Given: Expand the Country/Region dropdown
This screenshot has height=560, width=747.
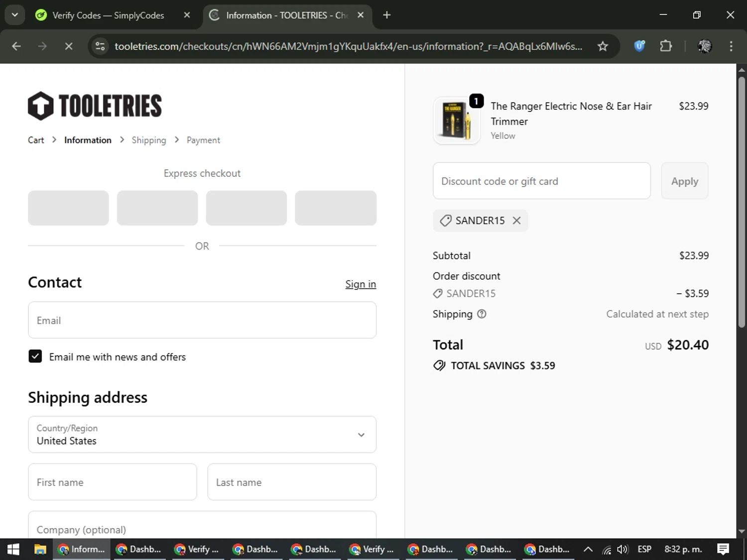Looking at the screenshot, I should click(x=202, y=435).
